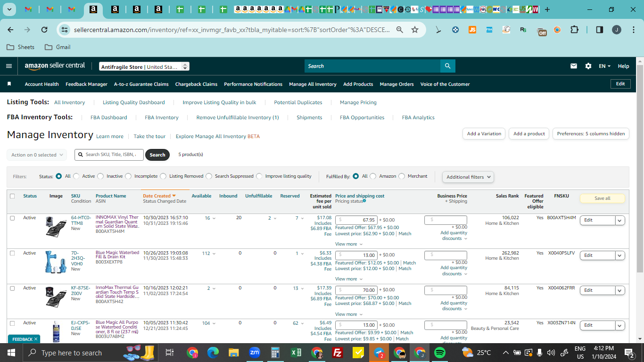Go to Voice of the Customer
The height and width of the screenshot is (362, 644).
pos(445,84)
